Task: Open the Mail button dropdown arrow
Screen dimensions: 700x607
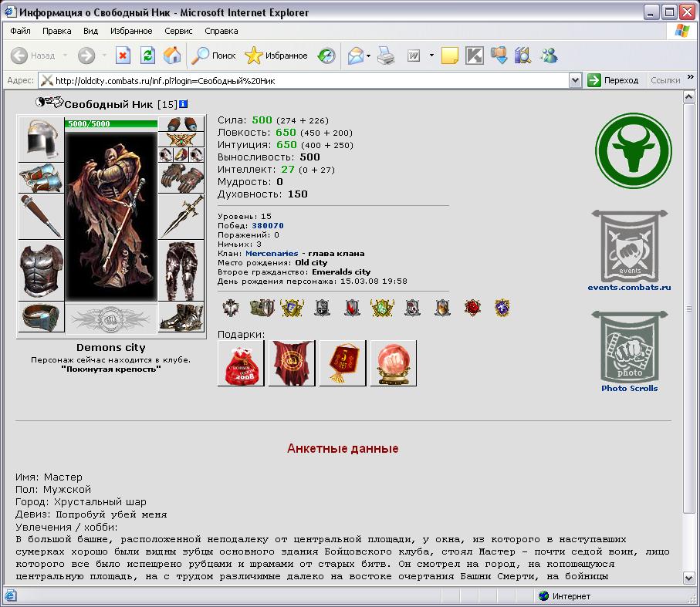Action: 368,56
